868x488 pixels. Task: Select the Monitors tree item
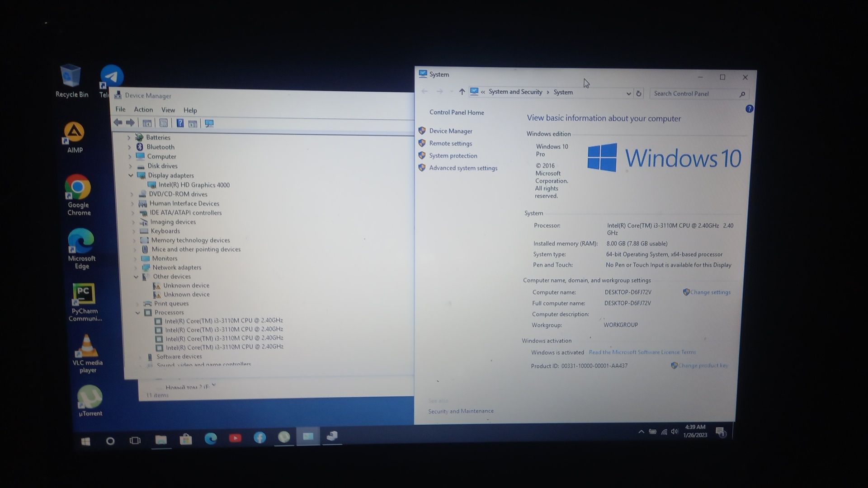[165, 258]
